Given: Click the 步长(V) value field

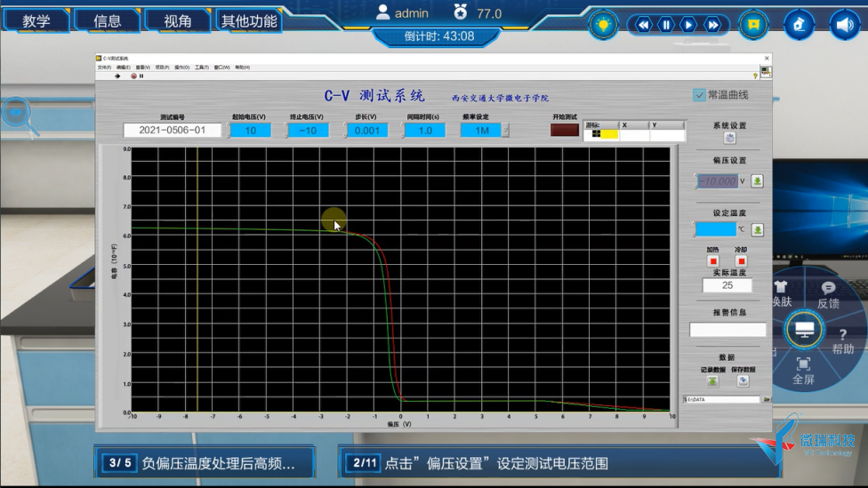Looking at the screenshot, I should click(x=367, y=131).
